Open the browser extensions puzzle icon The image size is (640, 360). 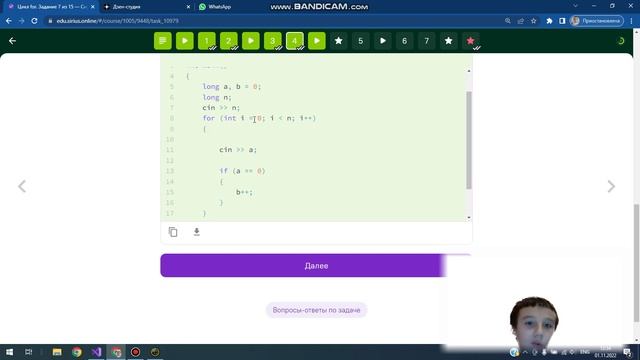549,21
